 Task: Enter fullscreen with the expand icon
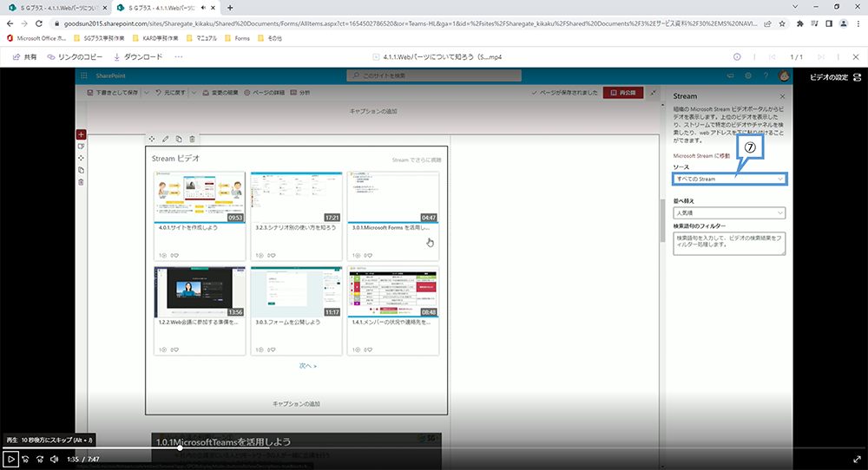point(857,459)
